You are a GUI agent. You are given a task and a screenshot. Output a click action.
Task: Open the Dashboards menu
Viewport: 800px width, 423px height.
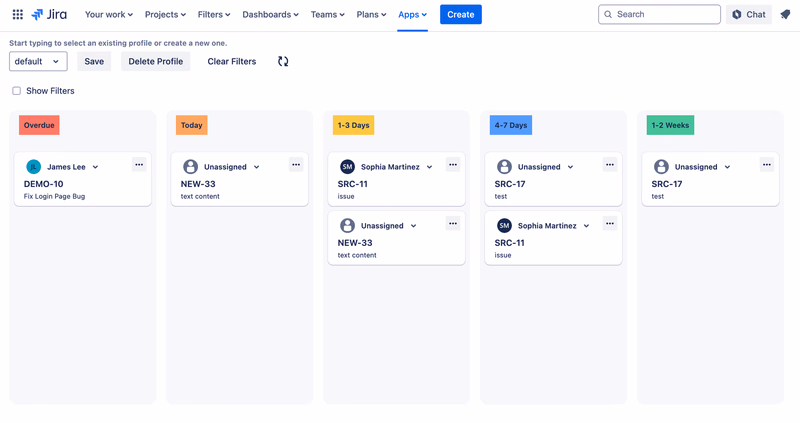point(270,14)
